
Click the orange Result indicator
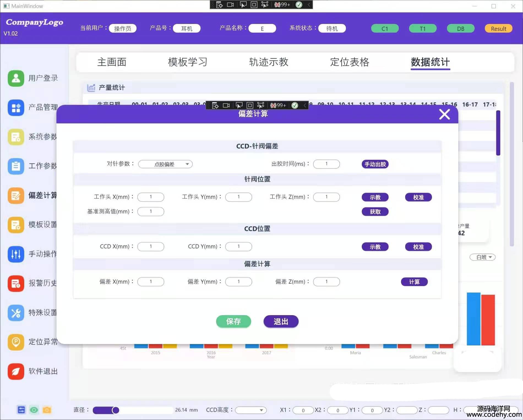click(499, 29)
